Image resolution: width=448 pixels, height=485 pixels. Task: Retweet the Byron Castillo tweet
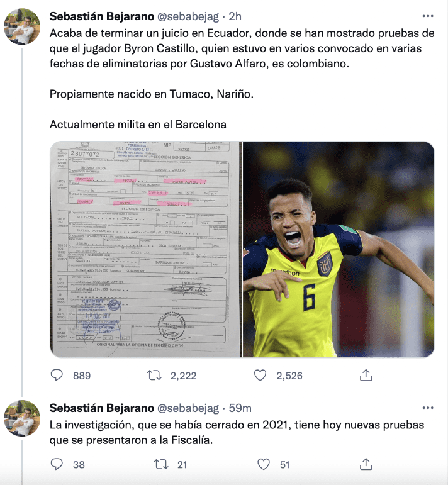154,375
